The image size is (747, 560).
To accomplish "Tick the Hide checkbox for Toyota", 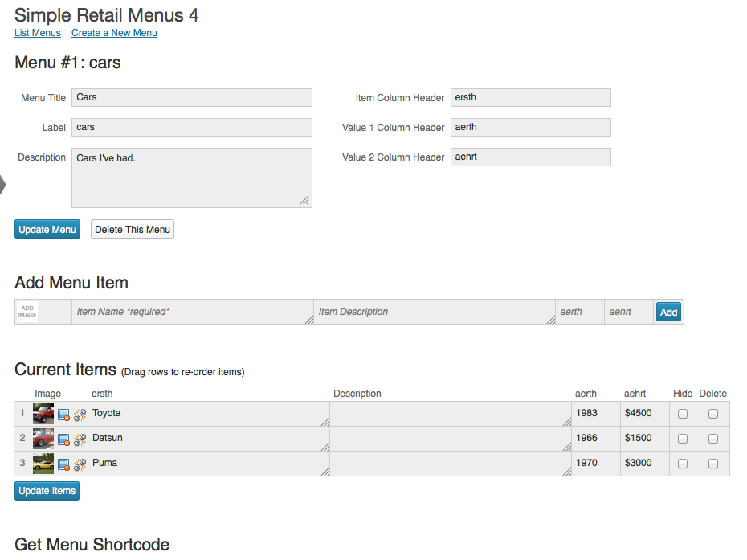I will 683,415.
